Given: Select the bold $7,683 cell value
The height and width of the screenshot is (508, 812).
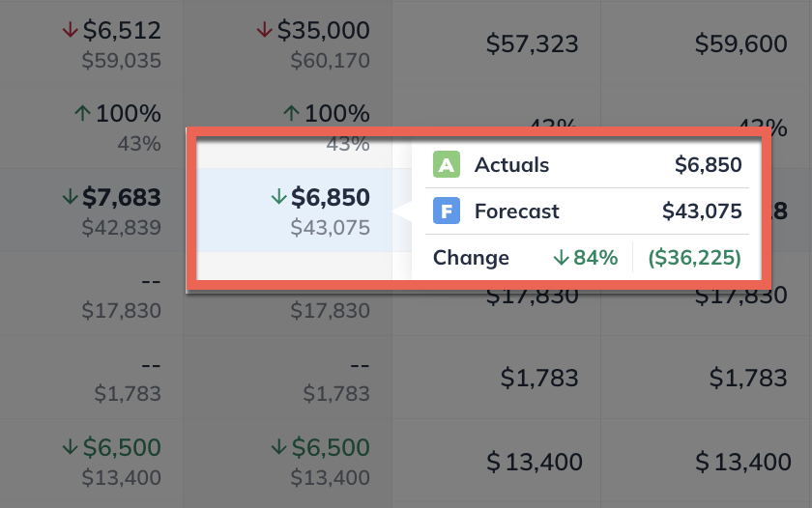Looking at the screenshot, I should coord(121,198).
